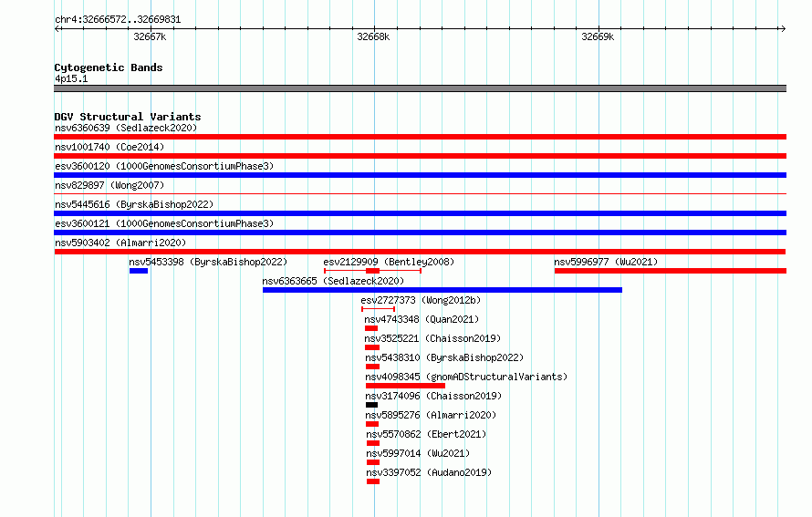This screenshot has height=517, width=812.
Task: Click the Cytogenetic Bands track title
Action: (x=109, y=67)
